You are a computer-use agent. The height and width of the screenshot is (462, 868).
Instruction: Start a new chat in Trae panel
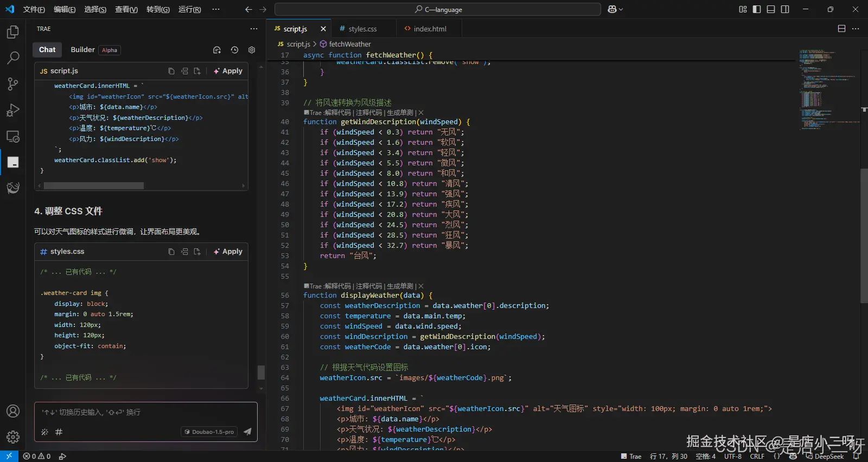(x=217, y=50)
